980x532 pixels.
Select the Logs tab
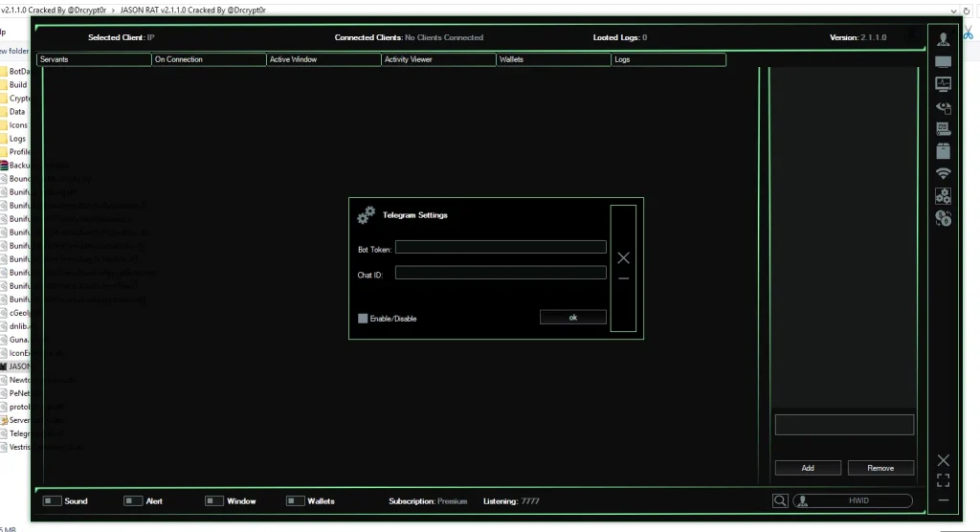[668, 59]
